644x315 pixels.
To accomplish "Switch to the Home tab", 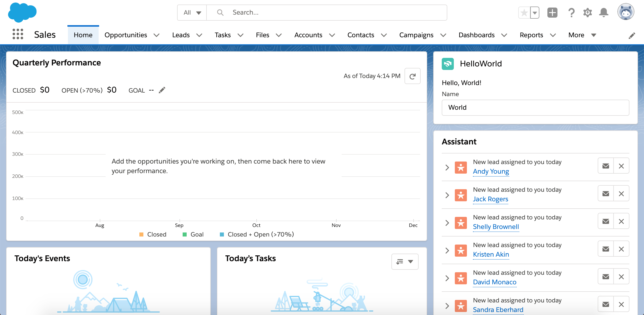I will 83,35.
